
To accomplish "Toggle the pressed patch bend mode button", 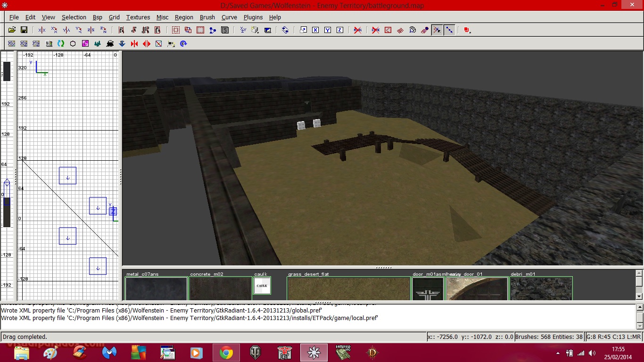I will coord(437,30).
